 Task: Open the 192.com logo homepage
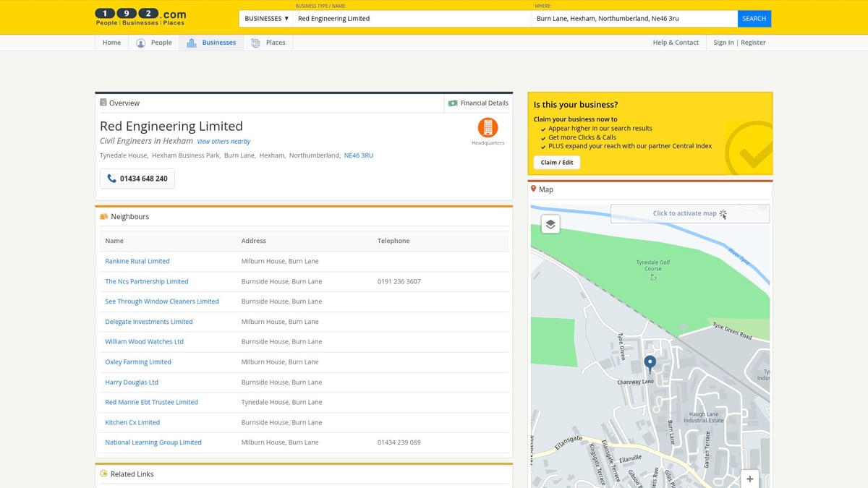(141, 17)
